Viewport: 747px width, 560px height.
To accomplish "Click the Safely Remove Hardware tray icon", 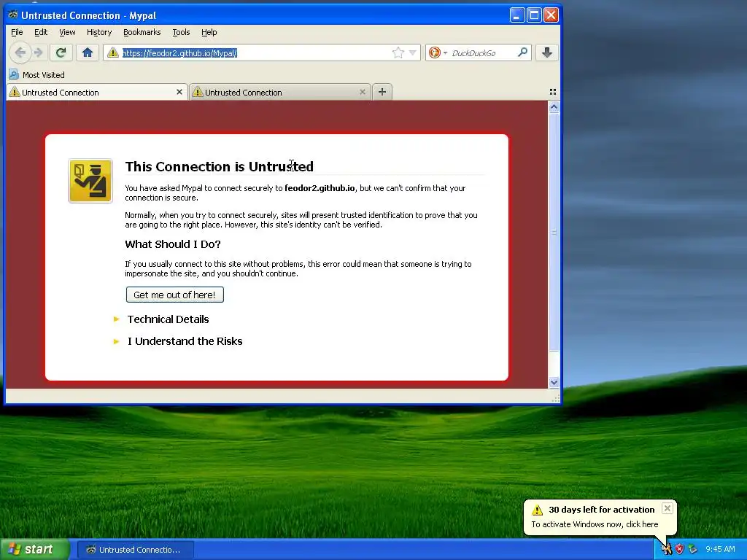I will (x=692, y=549).
